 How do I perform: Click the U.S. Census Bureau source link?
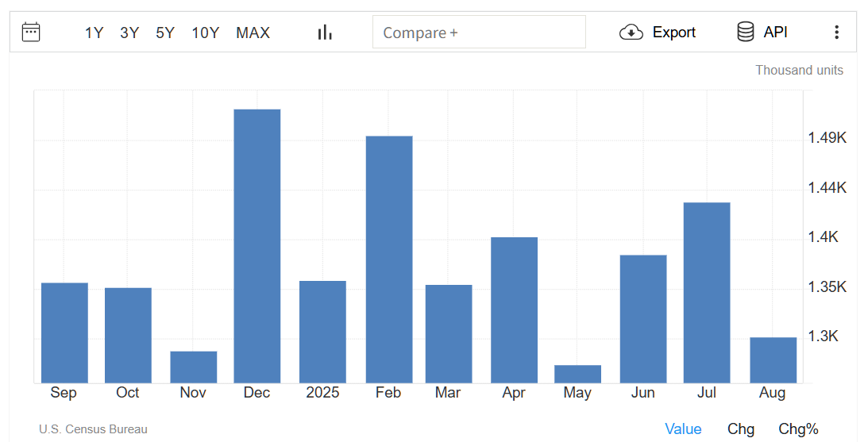pos(93,429)
